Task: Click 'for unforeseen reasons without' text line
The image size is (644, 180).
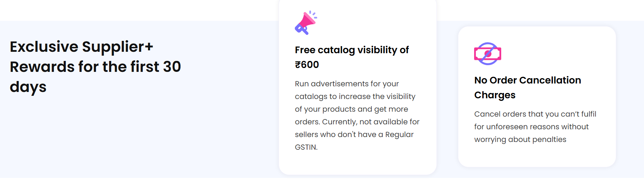Action: coord(531,127)
